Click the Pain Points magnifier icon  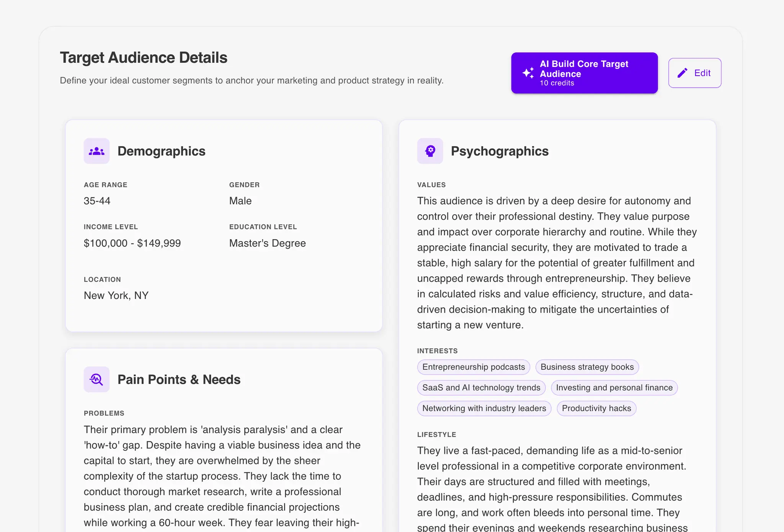(x=96, y=379)
